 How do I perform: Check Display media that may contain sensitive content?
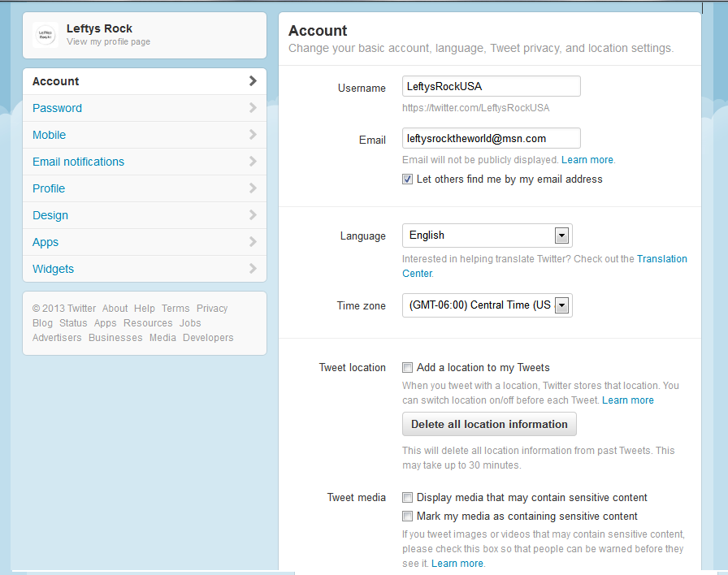point(407,498)
